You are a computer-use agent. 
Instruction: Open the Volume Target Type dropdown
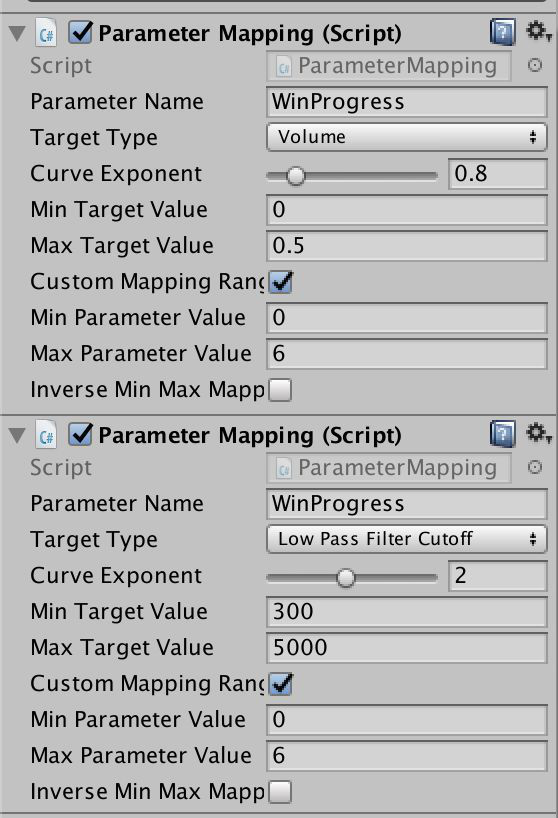coord(407,137)
